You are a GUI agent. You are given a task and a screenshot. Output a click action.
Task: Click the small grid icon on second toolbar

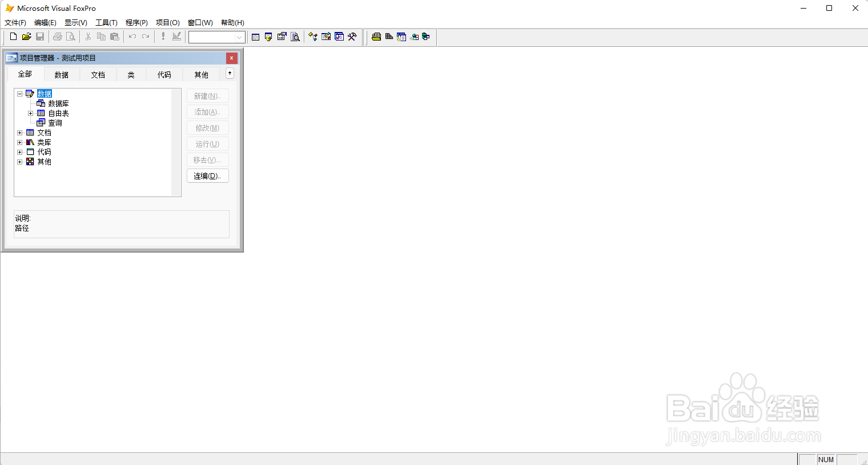tap(389, 37)
